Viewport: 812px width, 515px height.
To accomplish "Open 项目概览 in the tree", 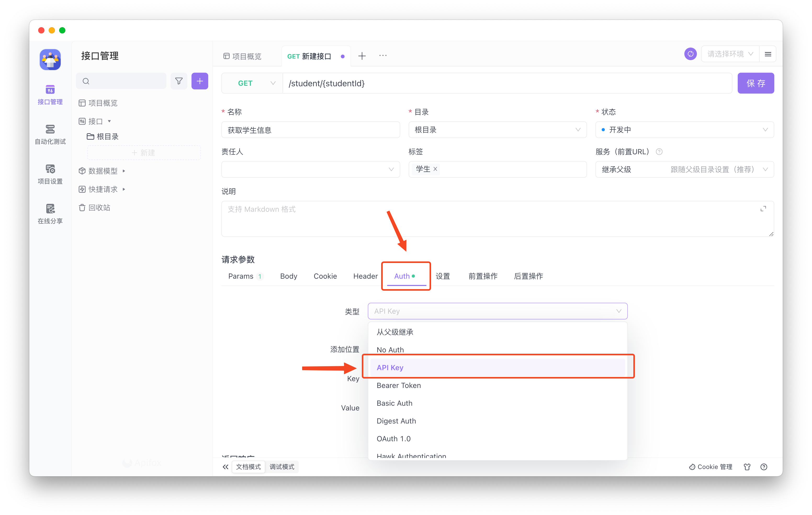I will pyautogui.click(x=98, y=103).
